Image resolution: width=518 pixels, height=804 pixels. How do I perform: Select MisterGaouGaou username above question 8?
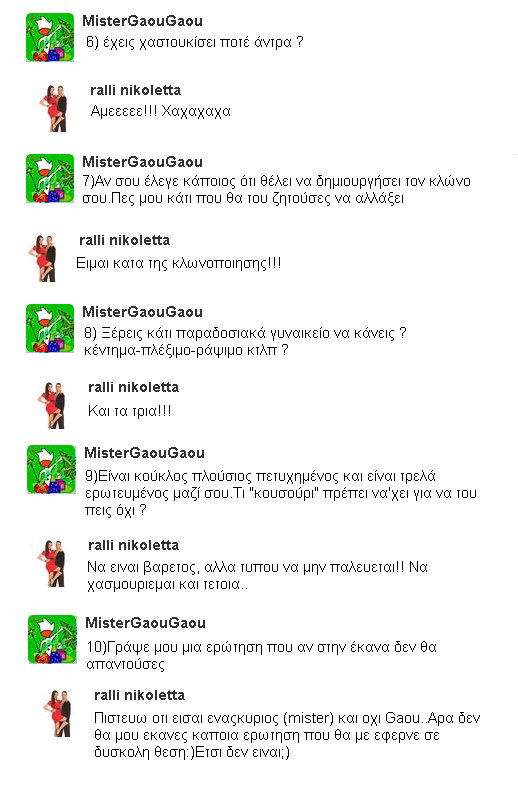click(143, 312)
